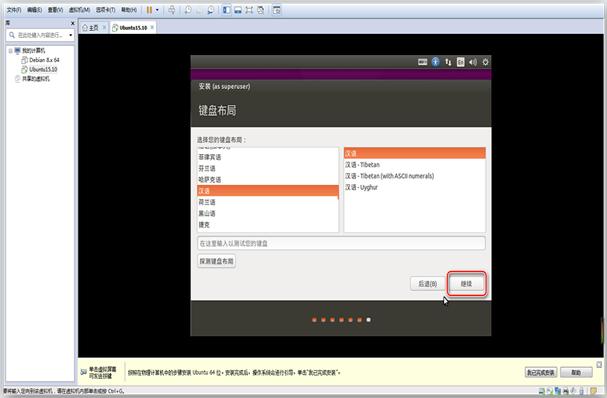The image size is (607, 398).
Task: Open the 选项卡(T) menu
Action: [x=105, y=10]
